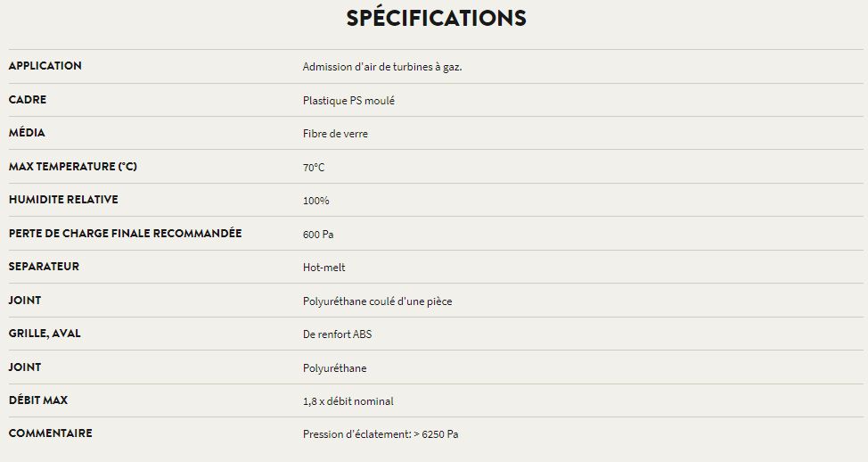The image size is (868, 462).
Task: Click the 'Fibre de verre' value
Action: click(335, 134)
